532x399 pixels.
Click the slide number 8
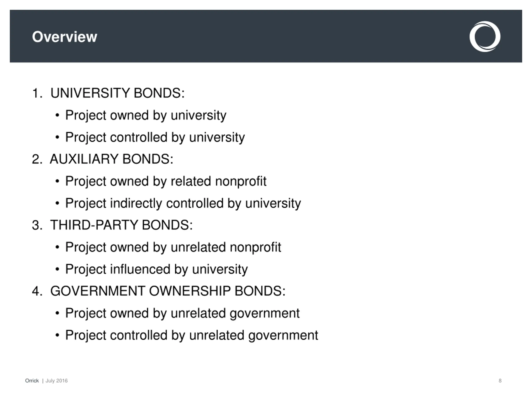[x=500, y=381]
